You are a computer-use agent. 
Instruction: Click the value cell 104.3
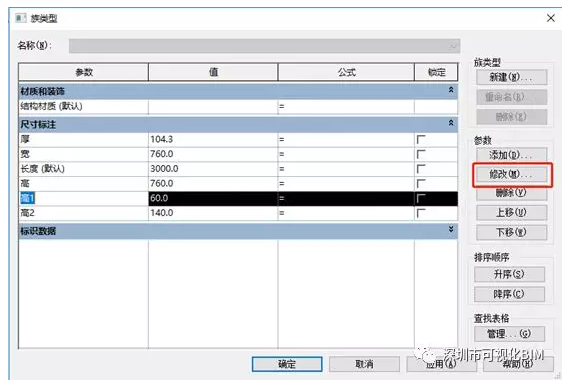(x=213, y=140)
